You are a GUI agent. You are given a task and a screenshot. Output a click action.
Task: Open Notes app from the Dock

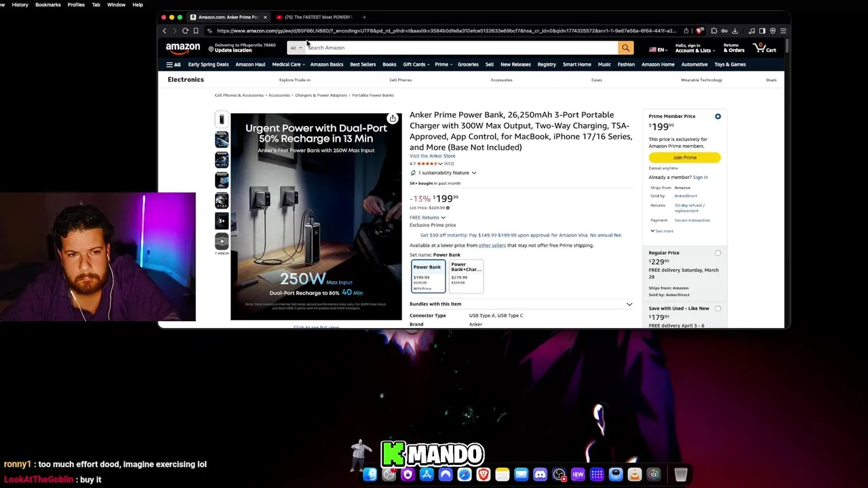tap(502, 474)
